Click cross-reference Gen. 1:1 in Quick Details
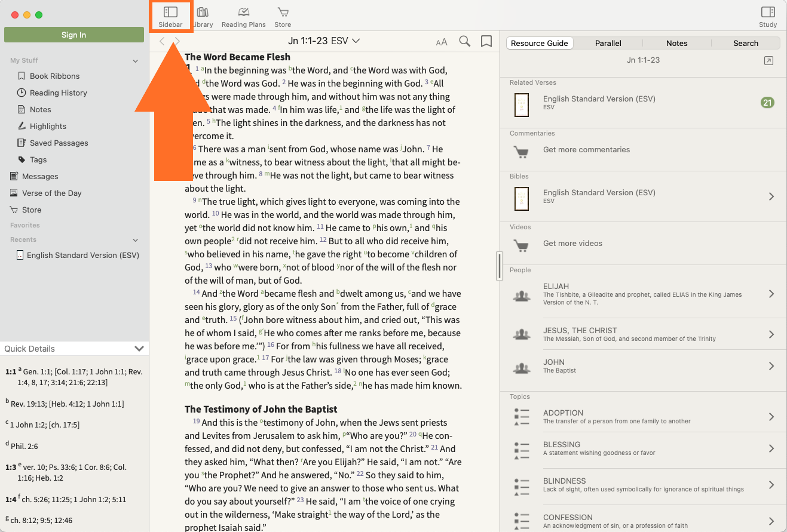787x532 pixels. pyautogui.click(x=39, y=371)
